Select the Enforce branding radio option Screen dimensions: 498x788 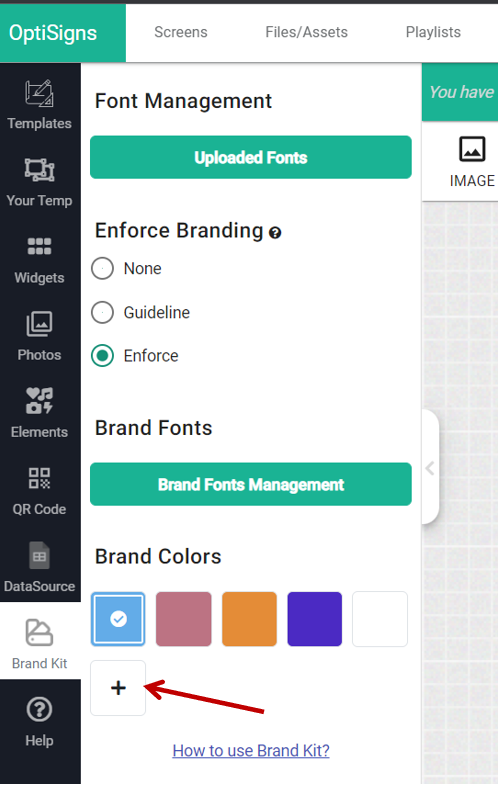pos(103,356)
